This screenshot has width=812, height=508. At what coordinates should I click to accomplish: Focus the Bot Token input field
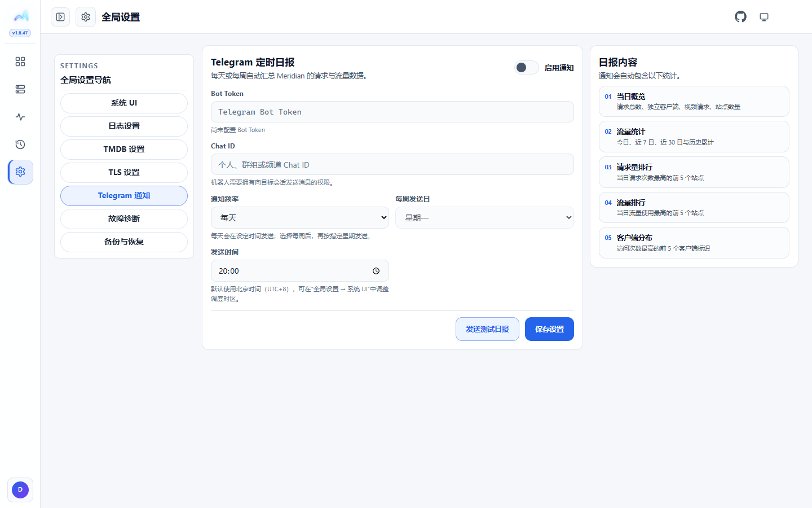(392, 112)
